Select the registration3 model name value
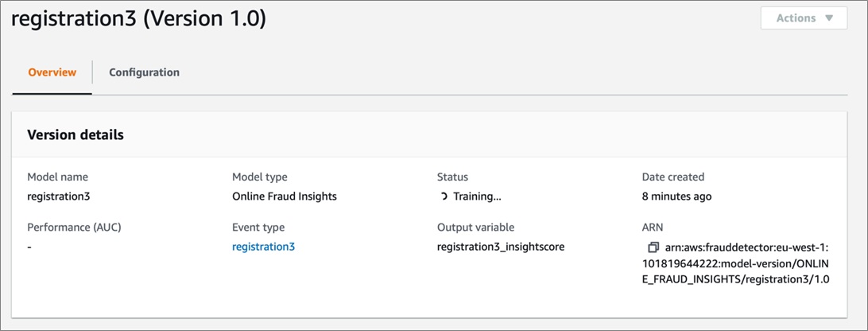This screenshot has height=331, width=868. tap(59, 197)
